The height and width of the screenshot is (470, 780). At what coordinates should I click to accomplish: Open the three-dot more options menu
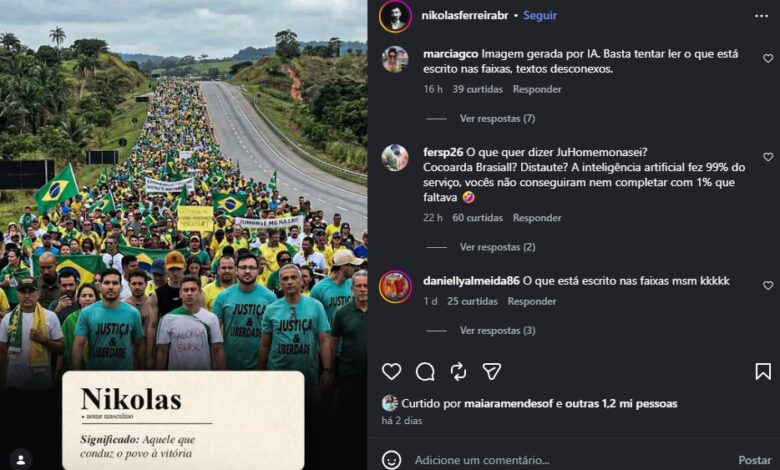tap(761, 16)
